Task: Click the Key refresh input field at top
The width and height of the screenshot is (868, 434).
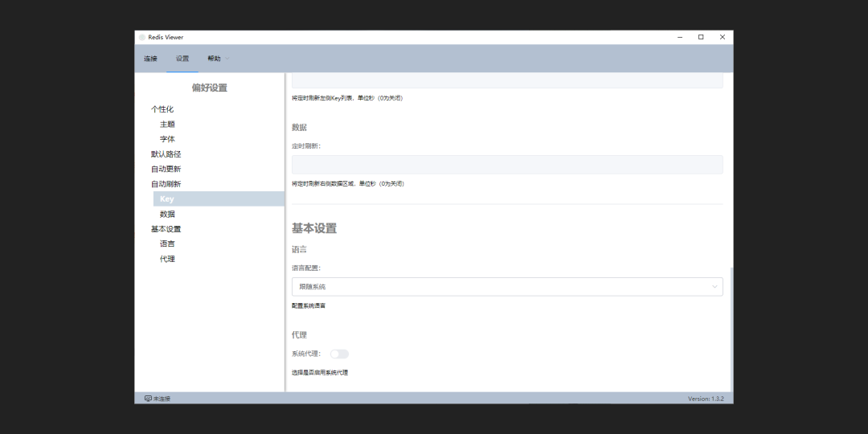Action: point(507,80)
